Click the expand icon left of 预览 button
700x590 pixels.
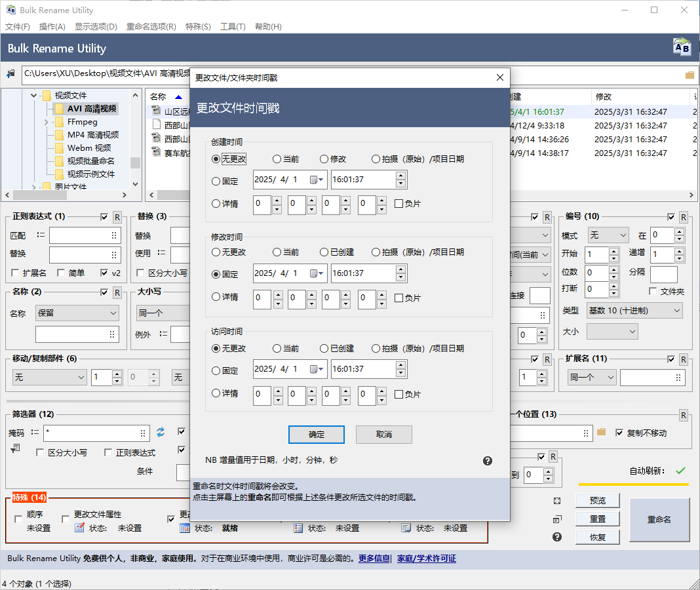(557, 501)
